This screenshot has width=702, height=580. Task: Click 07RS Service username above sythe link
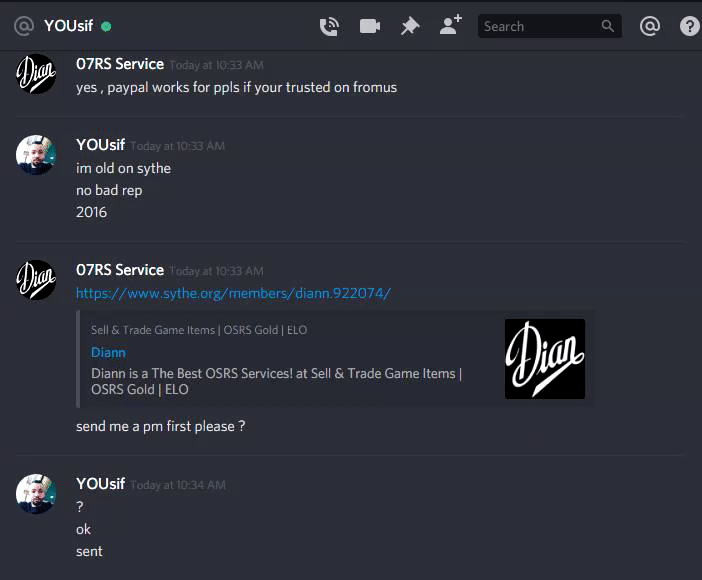click(x=120, y=270)
